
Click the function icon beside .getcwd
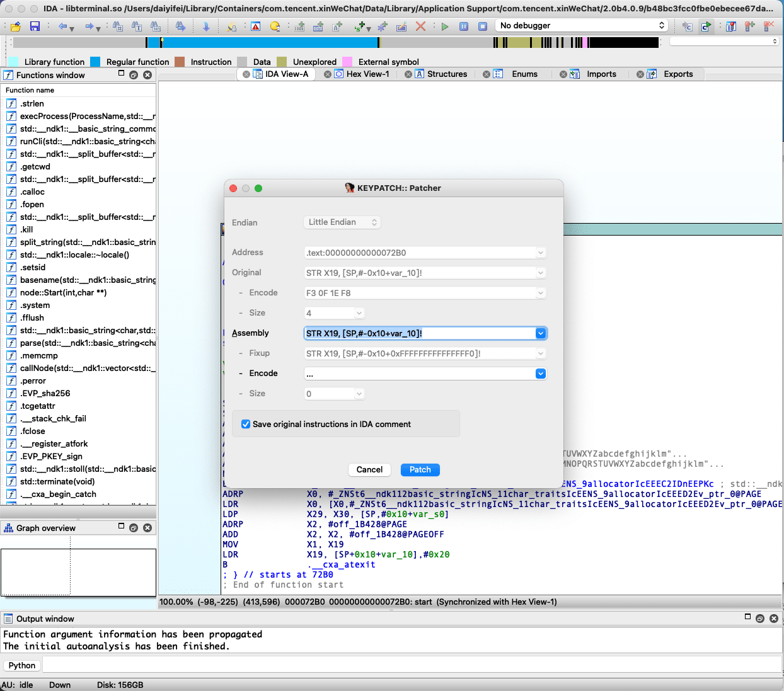click(11, 166)
